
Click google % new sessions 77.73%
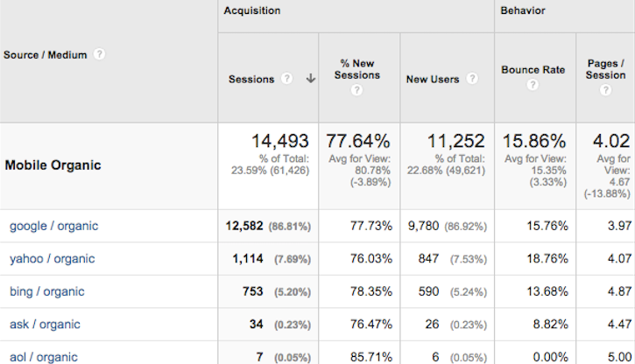tap(371, 226)
